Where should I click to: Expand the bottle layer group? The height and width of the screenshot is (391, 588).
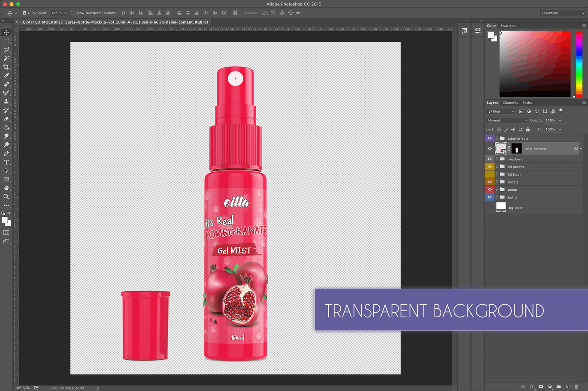pos(497,197)
